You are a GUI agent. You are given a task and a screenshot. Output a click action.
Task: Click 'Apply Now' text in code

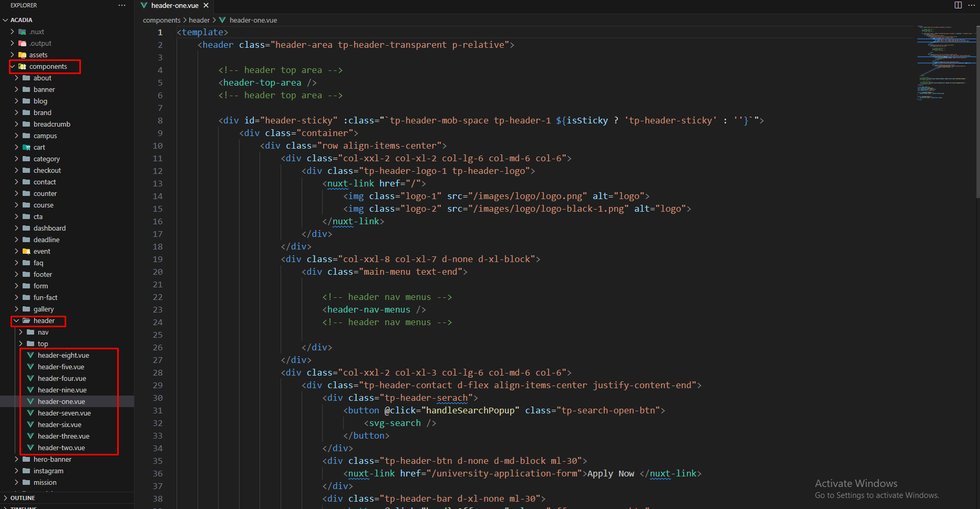click(611, 474)
